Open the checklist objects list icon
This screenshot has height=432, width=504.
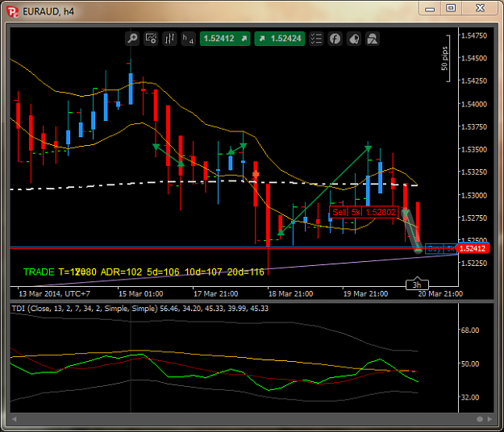click(x=316, y=39)
